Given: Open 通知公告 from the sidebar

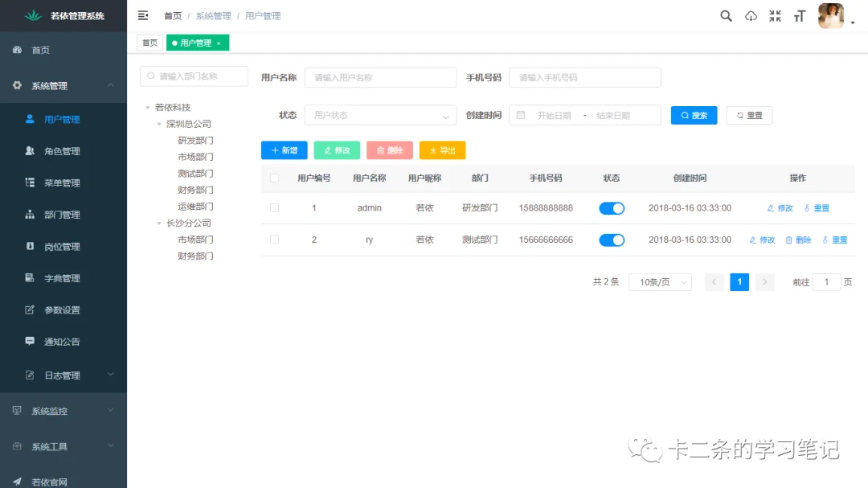Looking at the screenshot, I should (62, 342).
